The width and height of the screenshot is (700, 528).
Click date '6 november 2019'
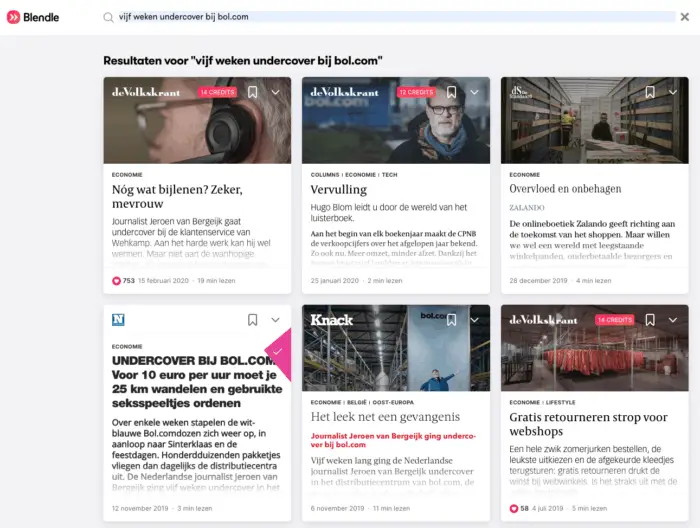pos(338,508)
